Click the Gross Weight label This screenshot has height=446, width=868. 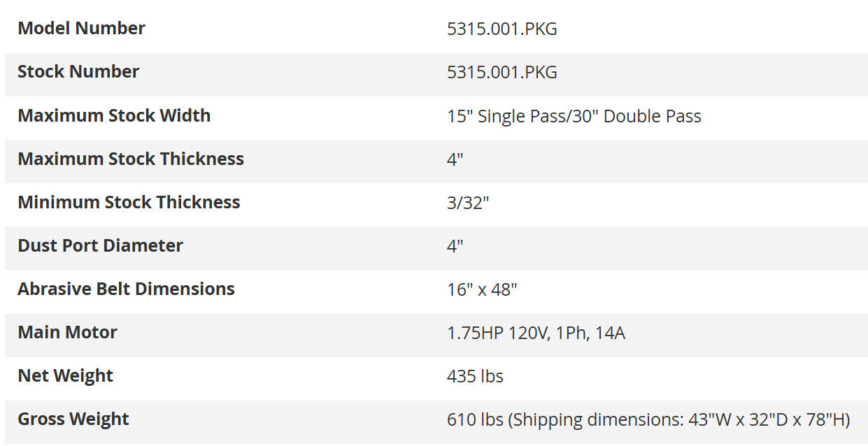coord(73,419)
